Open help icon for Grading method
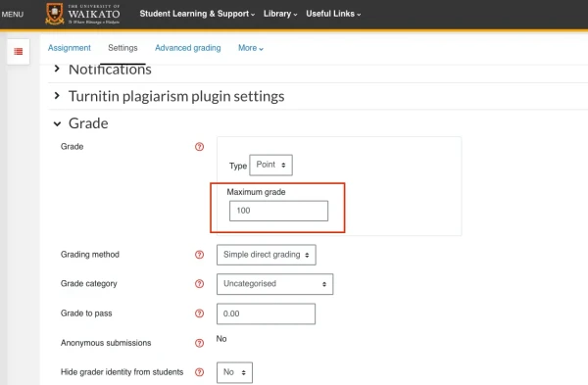The height and width of the screenshot is (385, 588). [200, 255]
